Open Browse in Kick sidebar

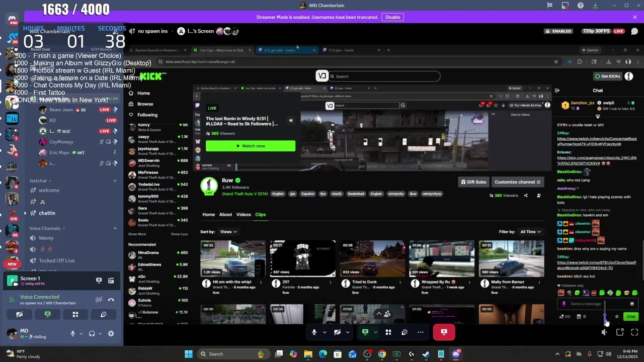point(145,104)
